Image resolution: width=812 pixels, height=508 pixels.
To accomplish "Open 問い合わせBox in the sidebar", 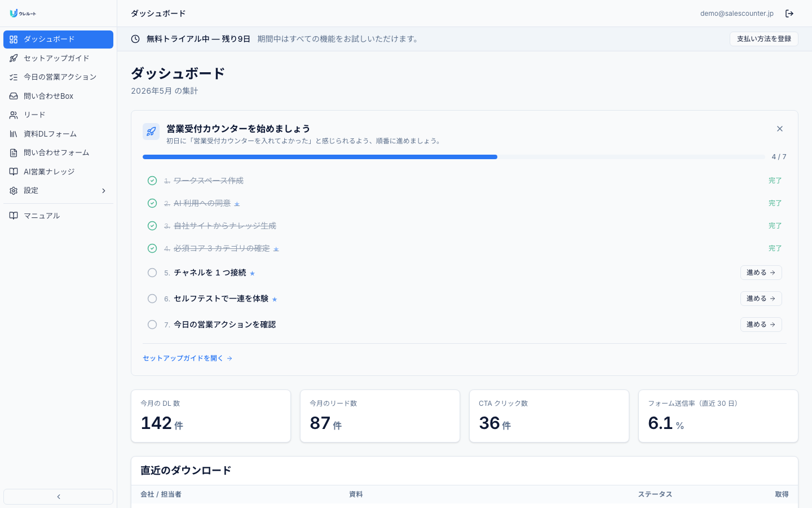I will click(x=59, y=96).
